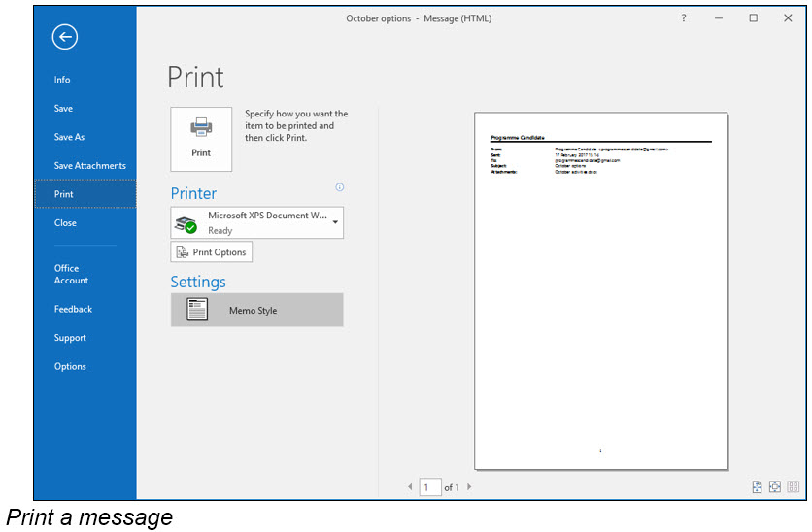Go back using the circled arrow
This screenshot has width=812, height=532.
pyautogui.click(x=65, y=37)
